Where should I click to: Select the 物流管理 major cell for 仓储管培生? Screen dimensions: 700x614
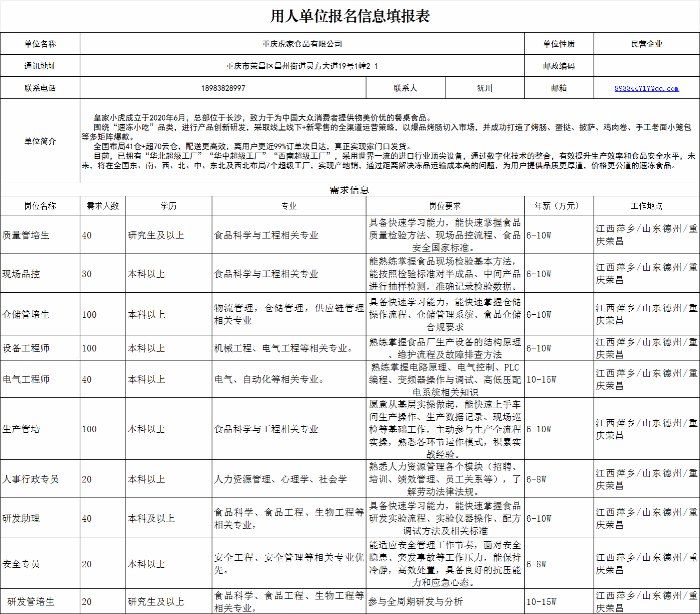[x=289, y=314]
